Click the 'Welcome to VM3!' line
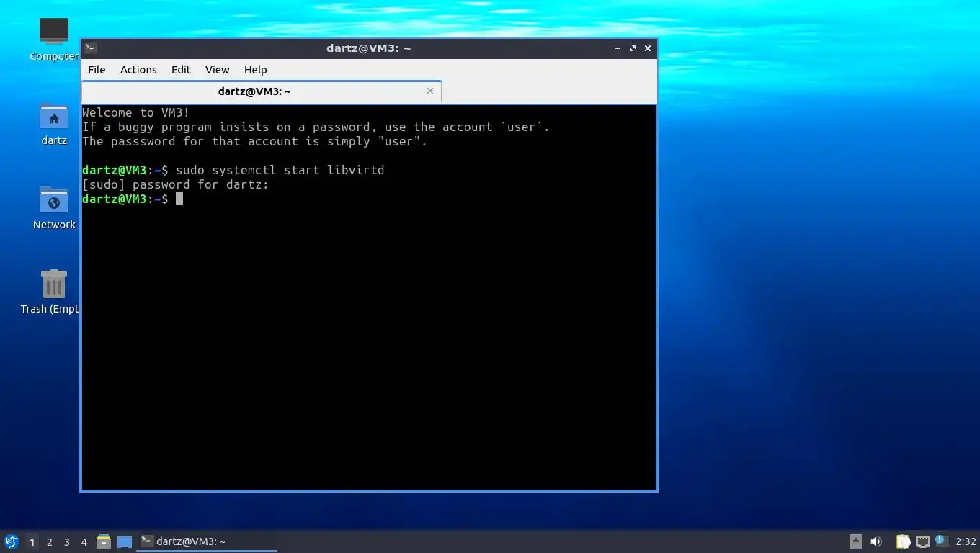Viewport: 980px width, 553px height. tap(136, 112)
